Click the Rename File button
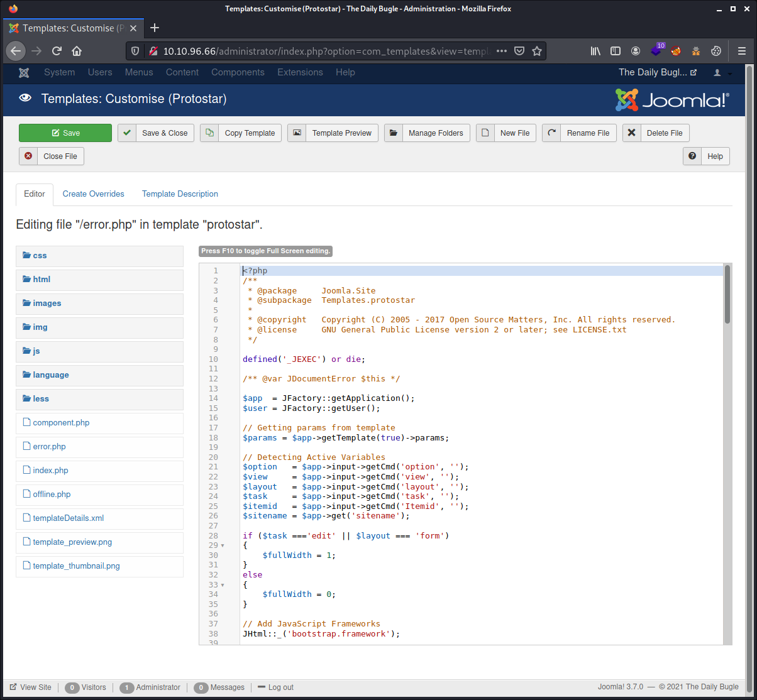 tap(579, 133)
